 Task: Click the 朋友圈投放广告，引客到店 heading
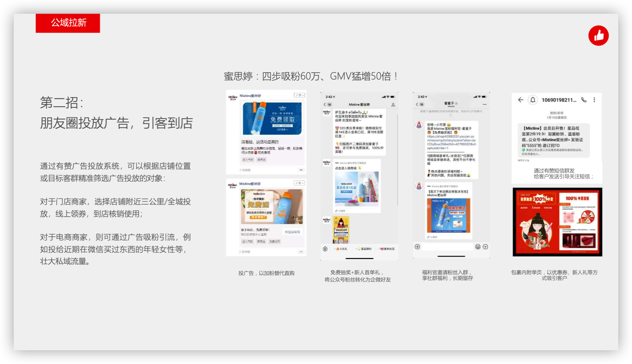tap(116, 123)
